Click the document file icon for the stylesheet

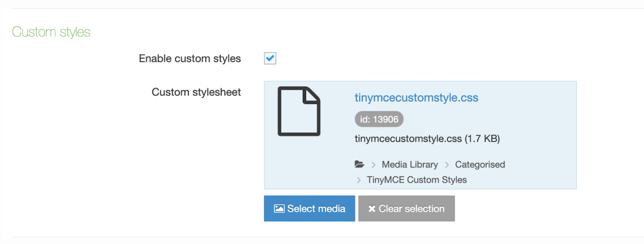pyautogui.click(x=299, y=112)
